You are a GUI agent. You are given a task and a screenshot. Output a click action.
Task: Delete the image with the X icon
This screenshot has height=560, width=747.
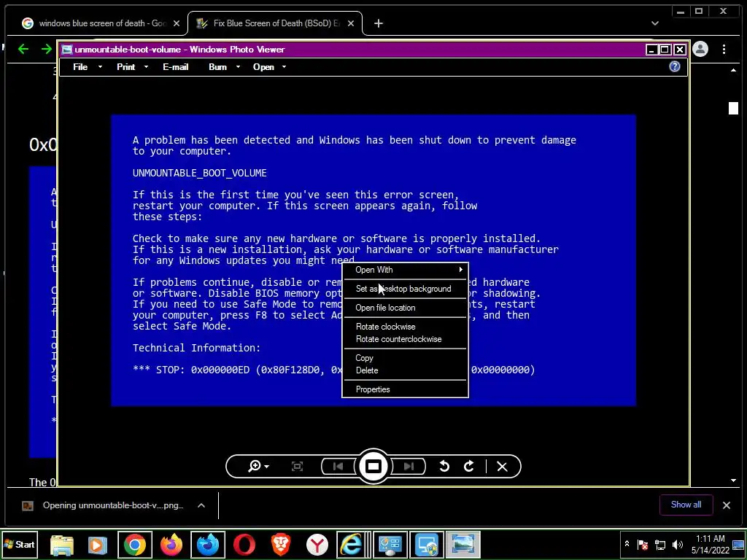(502, 466)
